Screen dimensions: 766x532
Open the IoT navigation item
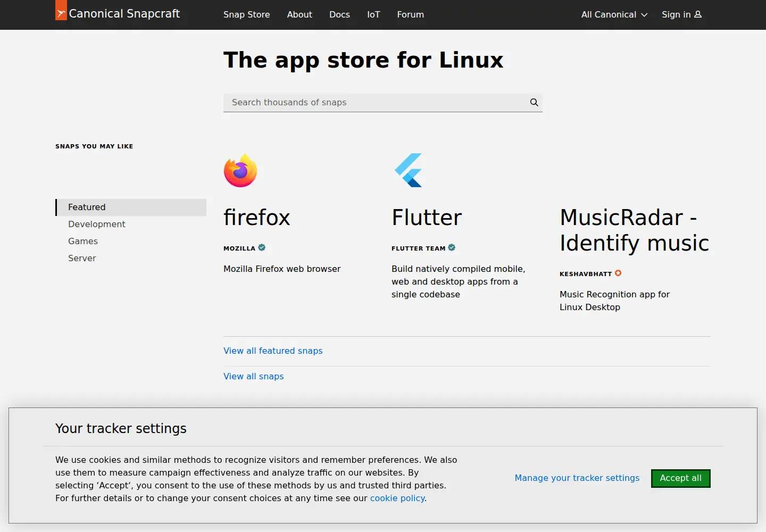[373, 14]
